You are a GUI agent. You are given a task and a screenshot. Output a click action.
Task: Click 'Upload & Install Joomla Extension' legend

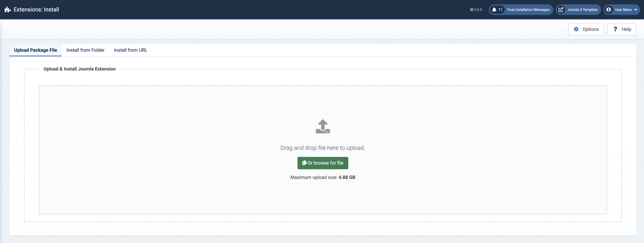tap(80, 69)
